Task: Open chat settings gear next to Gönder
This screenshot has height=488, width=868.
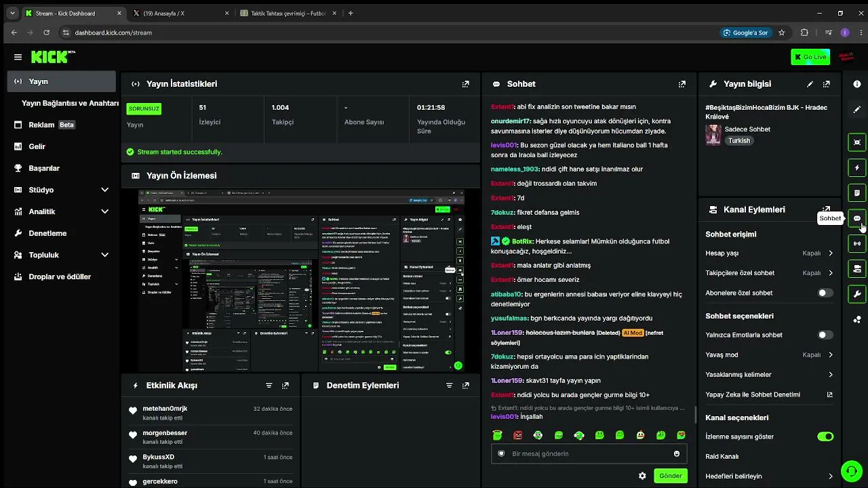Action: click(x=642, y=476)
